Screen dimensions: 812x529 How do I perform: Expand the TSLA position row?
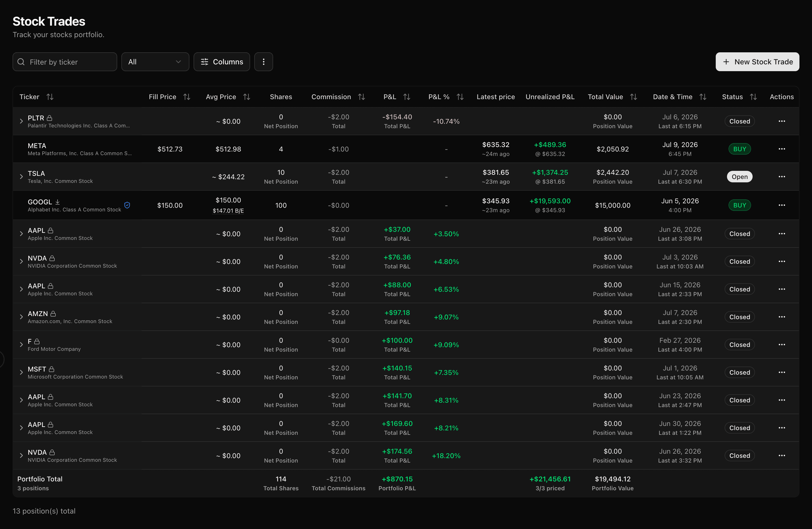pyautogui.click(x=21, y=177)
